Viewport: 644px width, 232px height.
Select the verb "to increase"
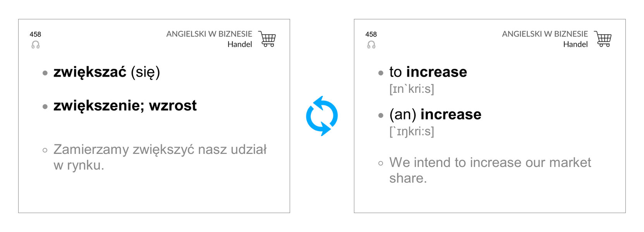pos(428,72)
